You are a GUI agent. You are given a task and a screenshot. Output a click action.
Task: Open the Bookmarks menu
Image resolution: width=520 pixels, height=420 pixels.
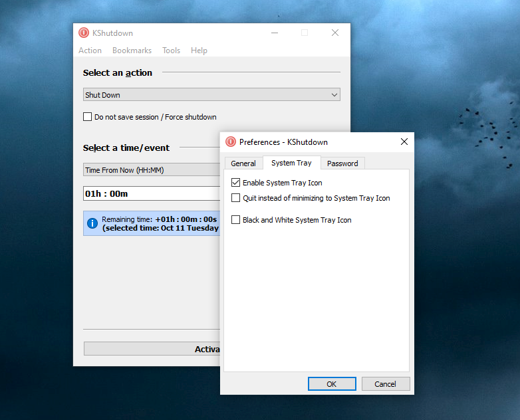tap(132, 51)
